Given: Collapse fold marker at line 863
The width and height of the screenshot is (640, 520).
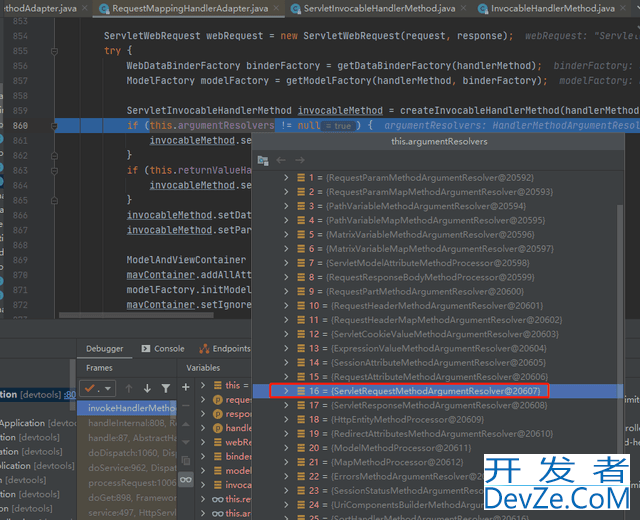Looking at the screenshot, I should (54, 171).
